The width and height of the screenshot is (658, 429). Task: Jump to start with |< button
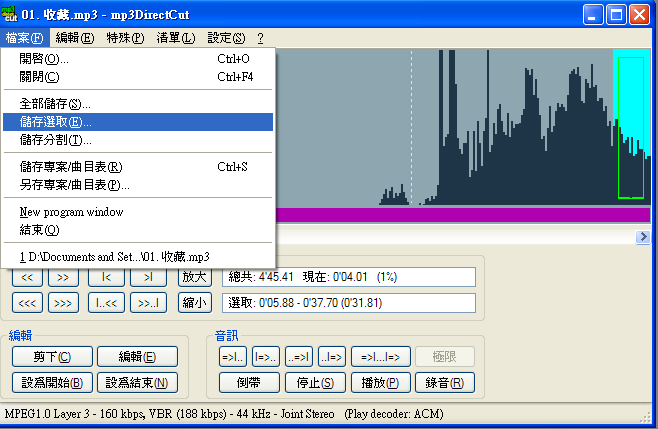point(105,277)
